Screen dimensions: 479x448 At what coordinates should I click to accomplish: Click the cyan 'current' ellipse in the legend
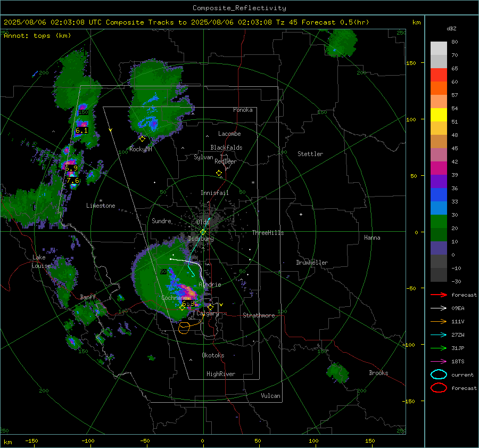coord(439,374)
